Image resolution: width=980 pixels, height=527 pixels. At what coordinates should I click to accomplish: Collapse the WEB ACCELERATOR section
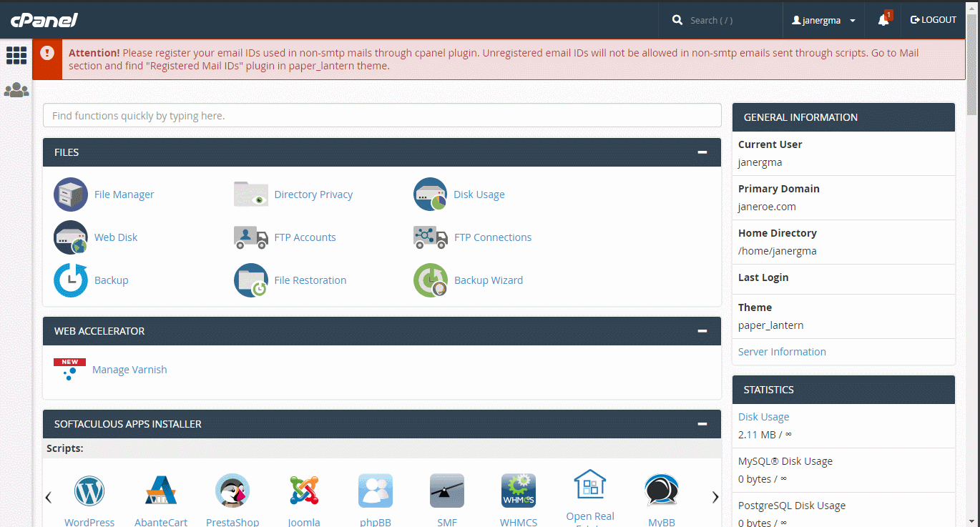(702, 331)
